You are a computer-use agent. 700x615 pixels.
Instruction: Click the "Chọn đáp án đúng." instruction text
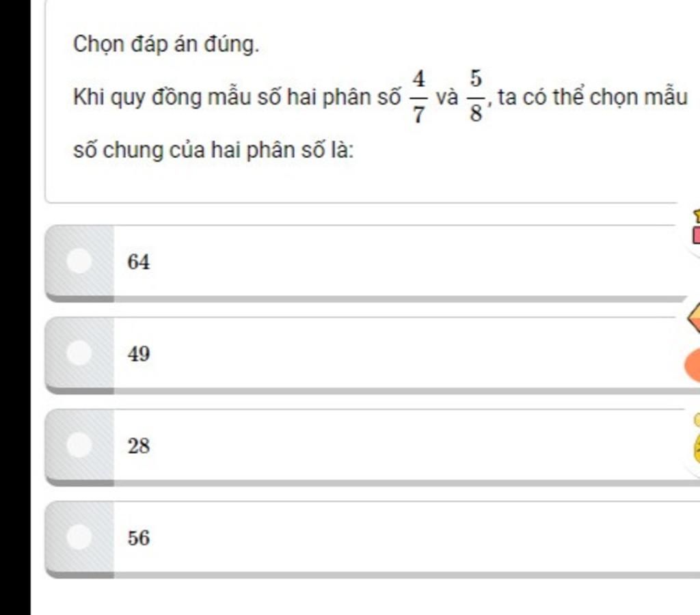tap(166, 46)
